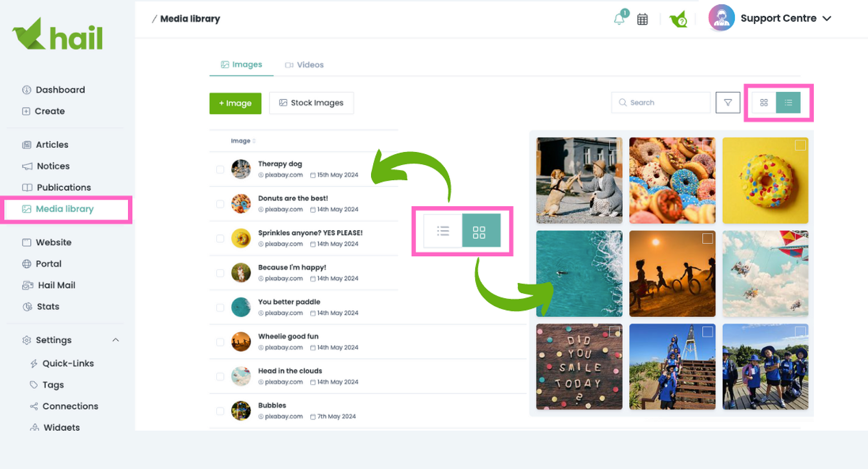This screenshot has height=469, width=868.
Task: Tick the Donuts are the best checkbox
Action: (220, 204)
